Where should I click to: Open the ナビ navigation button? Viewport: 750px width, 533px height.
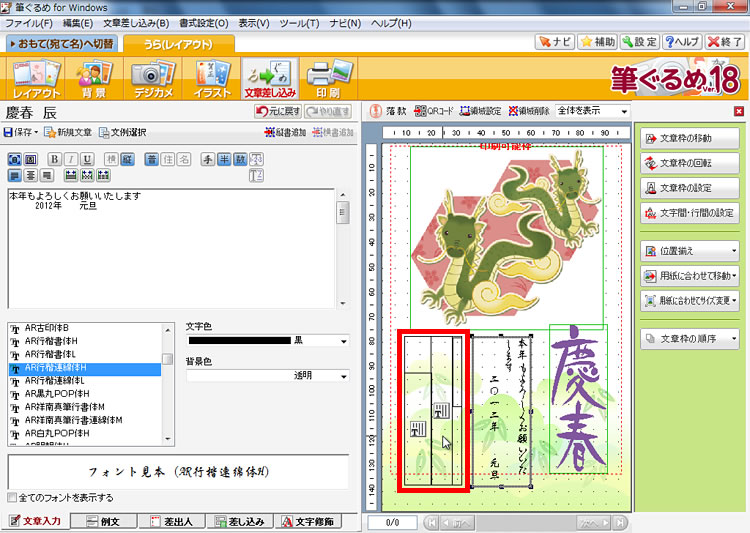[x=554, y=42]
